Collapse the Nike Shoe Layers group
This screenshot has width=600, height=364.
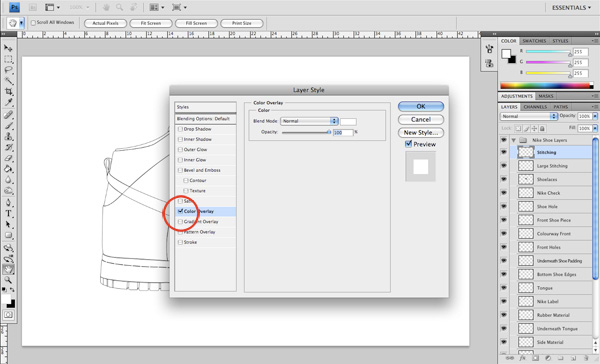point(514,140)
